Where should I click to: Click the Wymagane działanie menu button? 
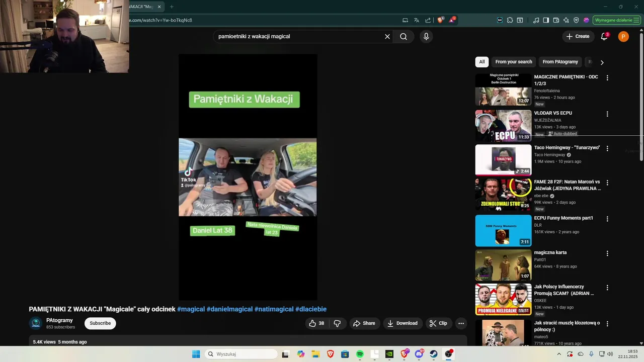(x=616, y=20)
